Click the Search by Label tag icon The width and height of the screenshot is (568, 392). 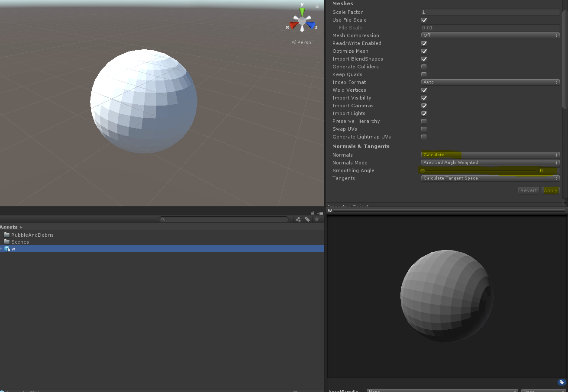(307, 219)
